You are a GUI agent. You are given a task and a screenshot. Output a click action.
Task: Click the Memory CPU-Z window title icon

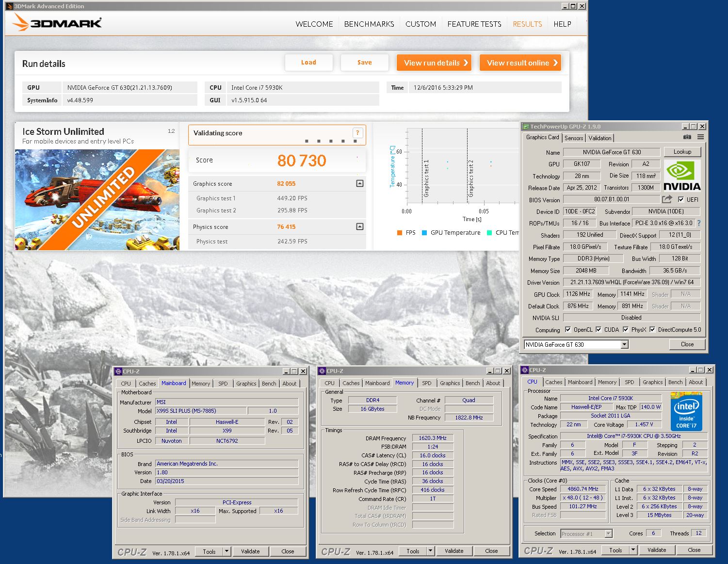tap(322, 371)
